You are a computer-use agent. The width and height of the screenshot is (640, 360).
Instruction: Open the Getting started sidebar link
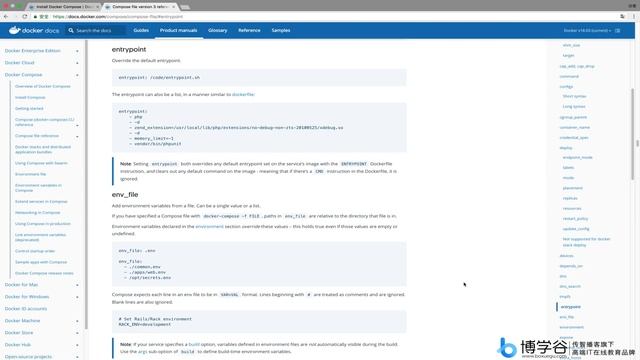click(29, 109)
